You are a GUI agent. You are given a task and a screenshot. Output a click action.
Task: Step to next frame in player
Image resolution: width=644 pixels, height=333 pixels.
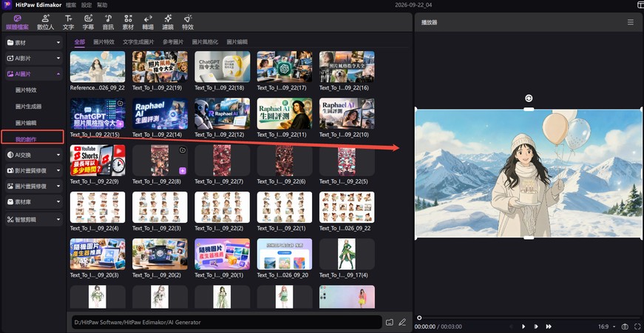point(535,326)
